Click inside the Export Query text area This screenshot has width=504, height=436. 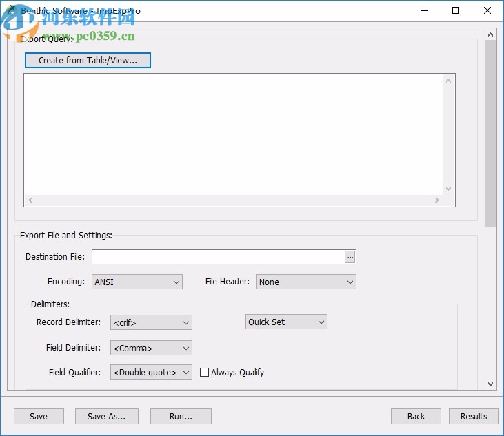point(234,134)
